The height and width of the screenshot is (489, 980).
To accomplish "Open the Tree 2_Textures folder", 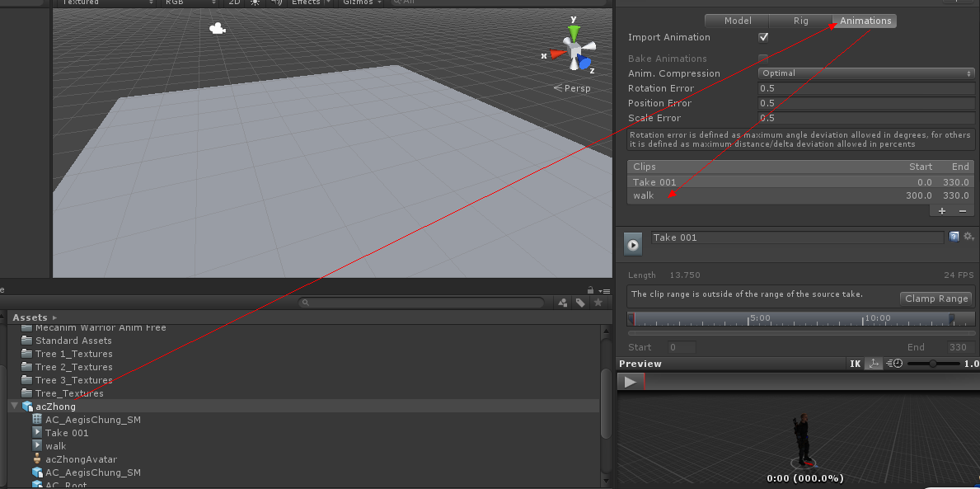I will [73, 367].
